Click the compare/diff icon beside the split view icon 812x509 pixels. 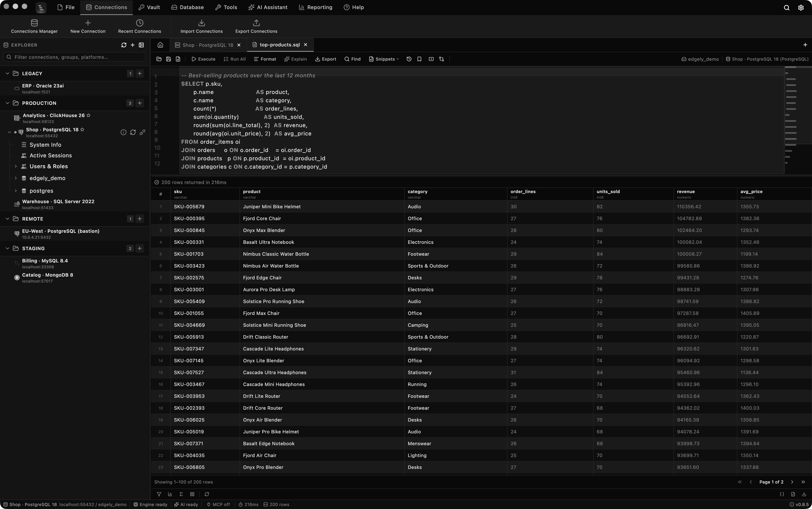click(x=442, y=59)
